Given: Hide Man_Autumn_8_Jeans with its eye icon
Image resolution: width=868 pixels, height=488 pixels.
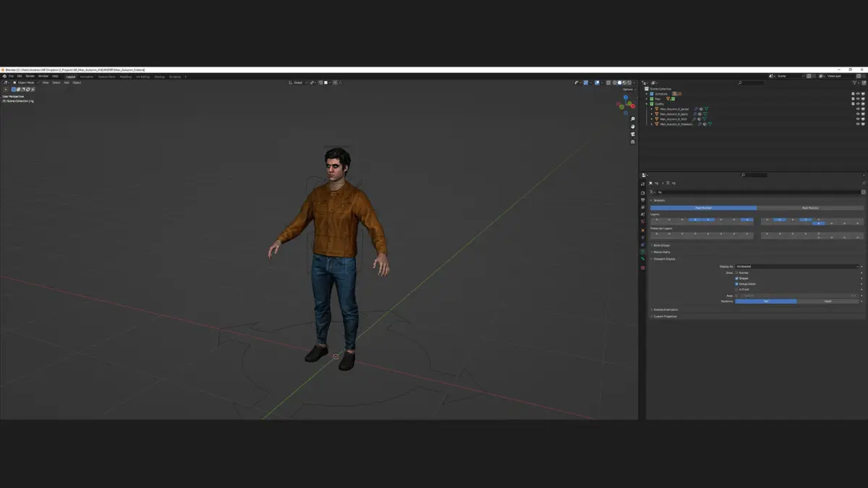Looking at the screenshot, I should pos(858,114).
